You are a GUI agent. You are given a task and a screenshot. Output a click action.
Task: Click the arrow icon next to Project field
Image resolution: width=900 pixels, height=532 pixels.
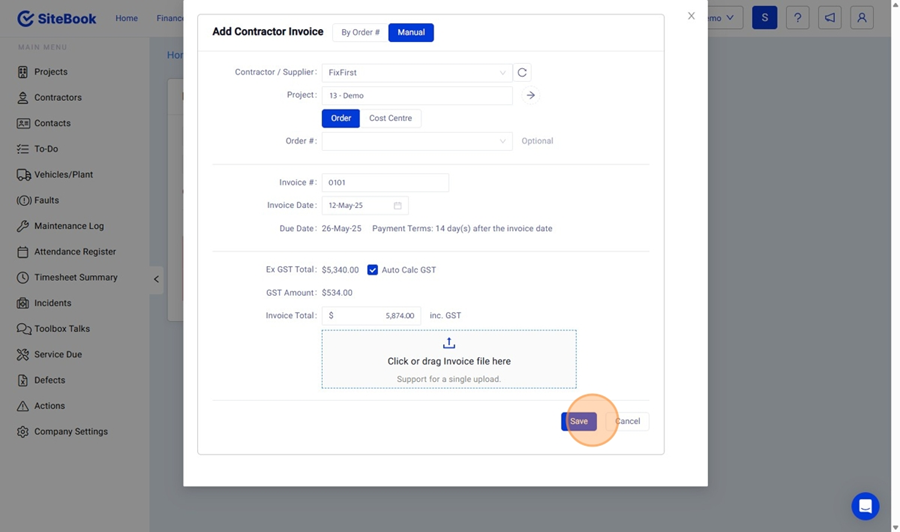click(531, 96)
